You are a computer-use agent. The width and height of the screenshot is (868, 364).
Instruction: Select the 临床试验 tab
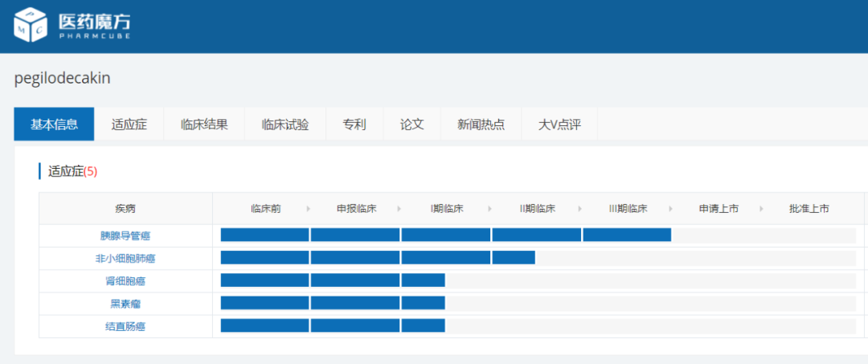(285, 125)
